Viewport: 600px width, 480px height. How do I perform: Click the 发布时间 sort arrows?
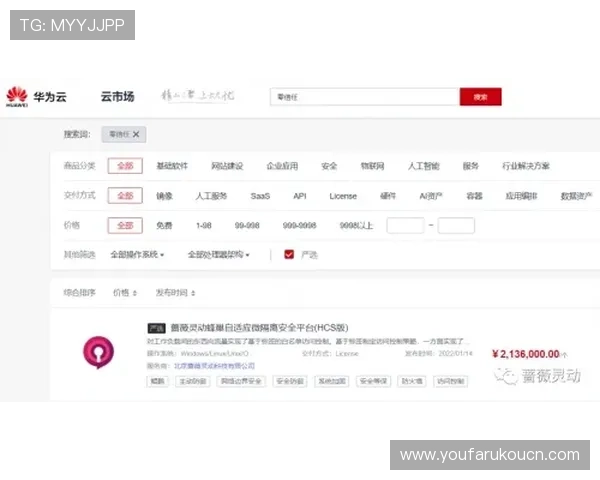pyautogui.click(x=193, y=293)
